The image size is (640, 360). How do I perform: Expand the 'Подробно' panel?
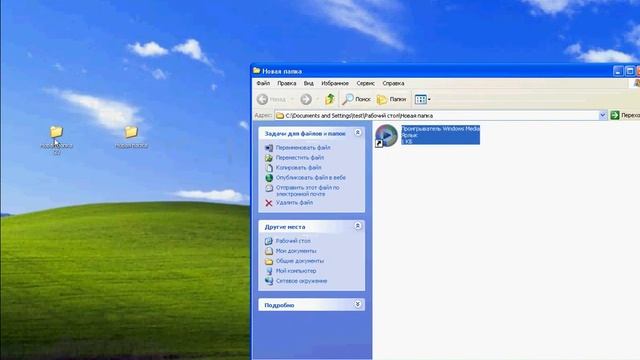358,304
